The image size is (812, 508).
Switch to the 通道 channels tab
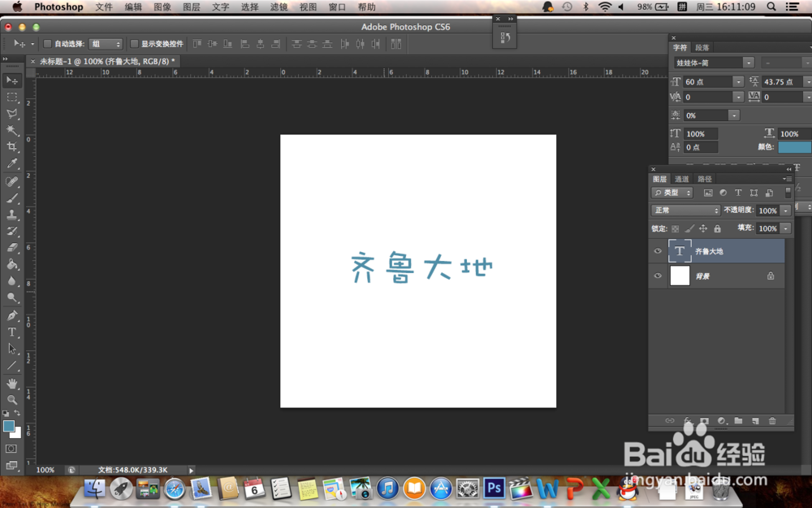682,178
